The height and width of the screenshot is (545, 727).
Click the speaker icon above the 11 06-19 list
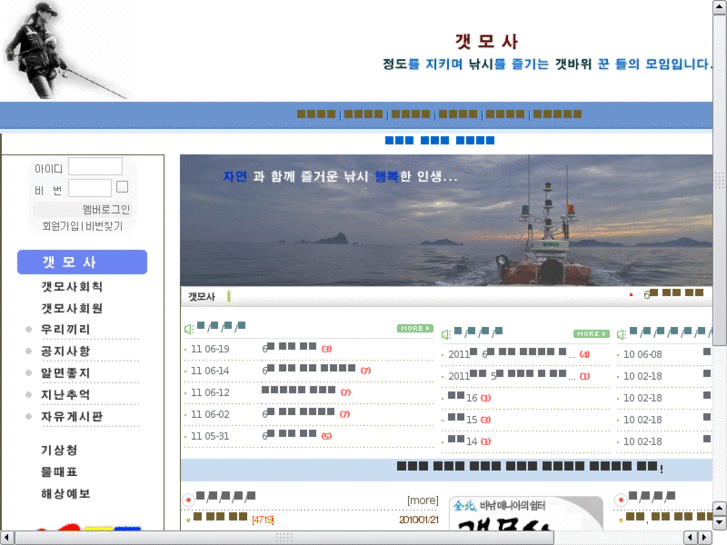point(189,329)
